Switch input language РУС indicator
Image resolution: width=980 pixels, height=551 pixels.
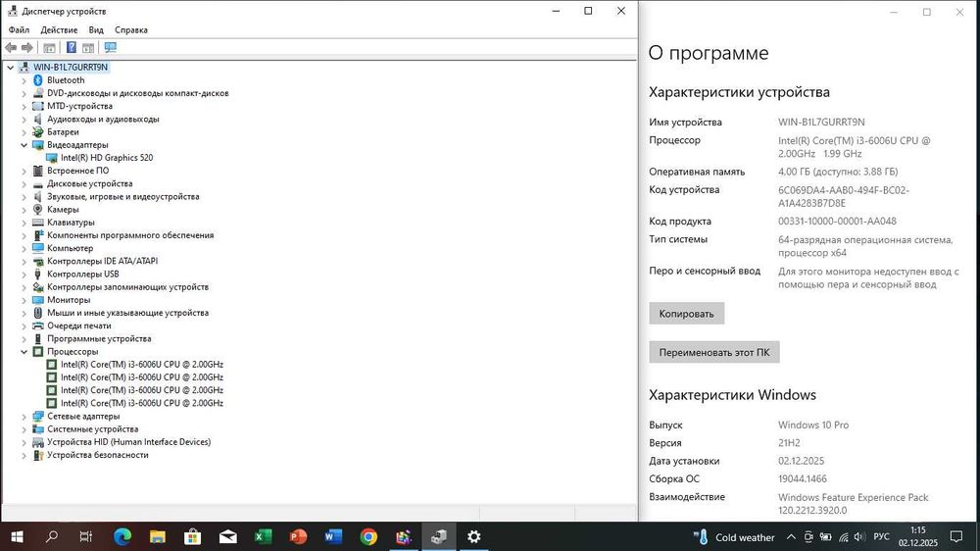pyautogui.click(x=881, y=536)
